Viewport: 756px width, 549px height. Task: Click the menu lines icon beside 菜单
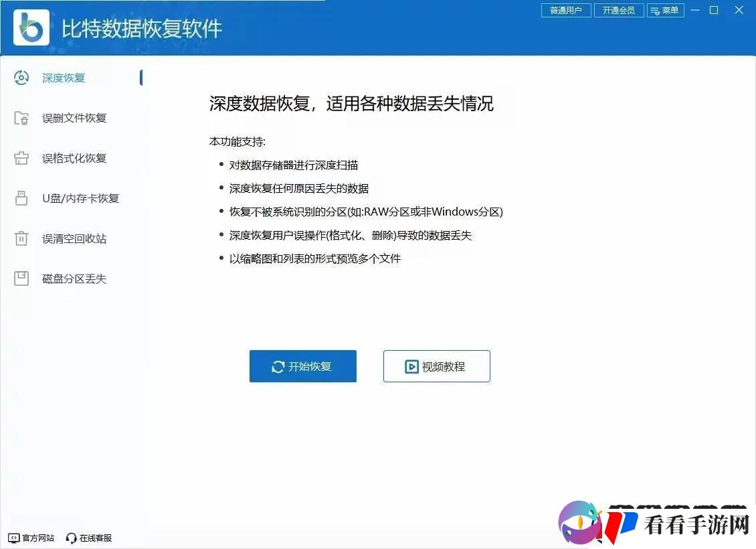655,11
